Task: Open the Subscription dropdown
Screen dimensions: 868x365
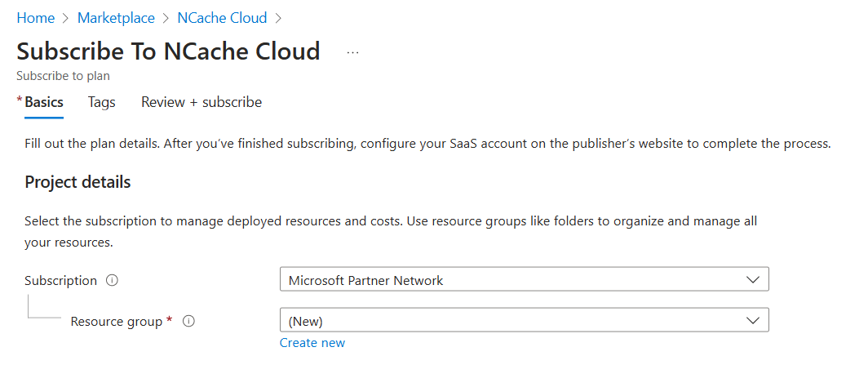Action: click(x=525, y=279)
